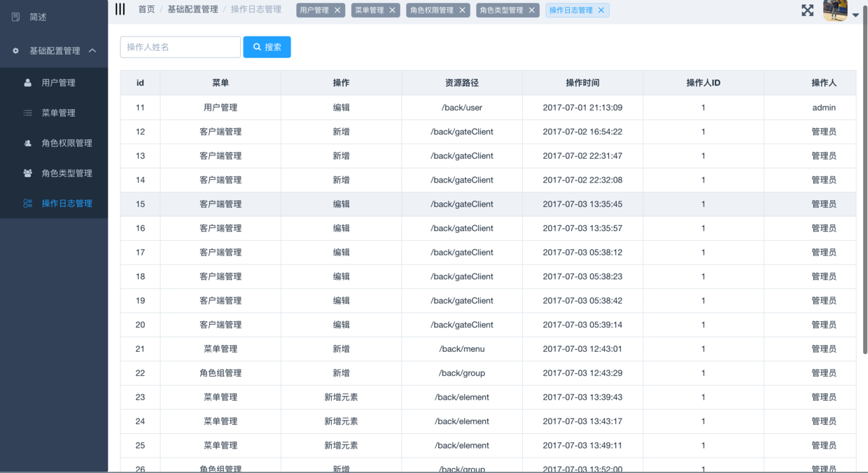Screen dimensions: 868x473
Task: Collapse 基础配置管理 section chevron
Action: tap(92, 50)
